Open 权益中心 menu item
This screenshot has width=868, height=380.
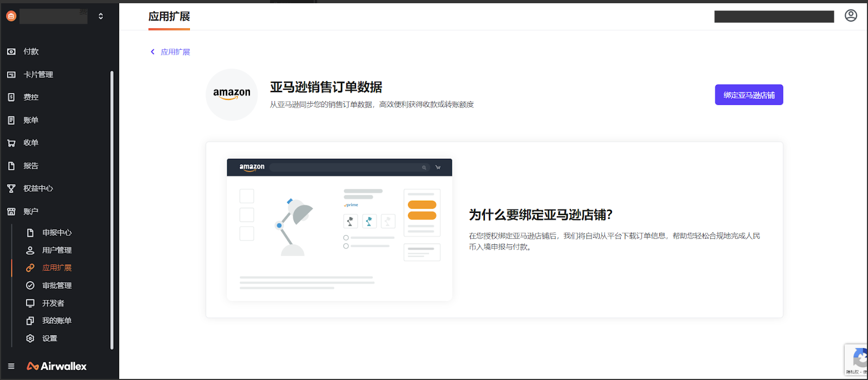pyautogui.click(x=38, y=189)
